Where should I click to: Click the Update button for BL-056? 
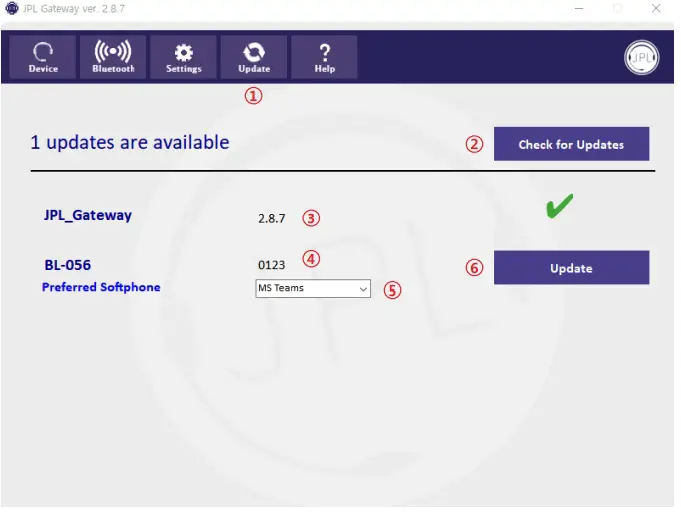pyautogui.click(x=571, y=268)
